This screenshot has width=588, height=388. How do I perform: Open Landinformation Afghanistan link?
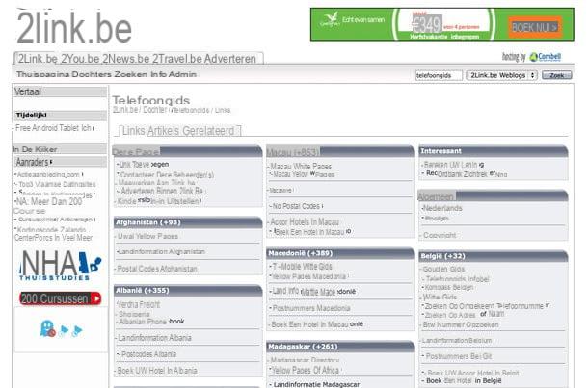click(x=161, y=251)
